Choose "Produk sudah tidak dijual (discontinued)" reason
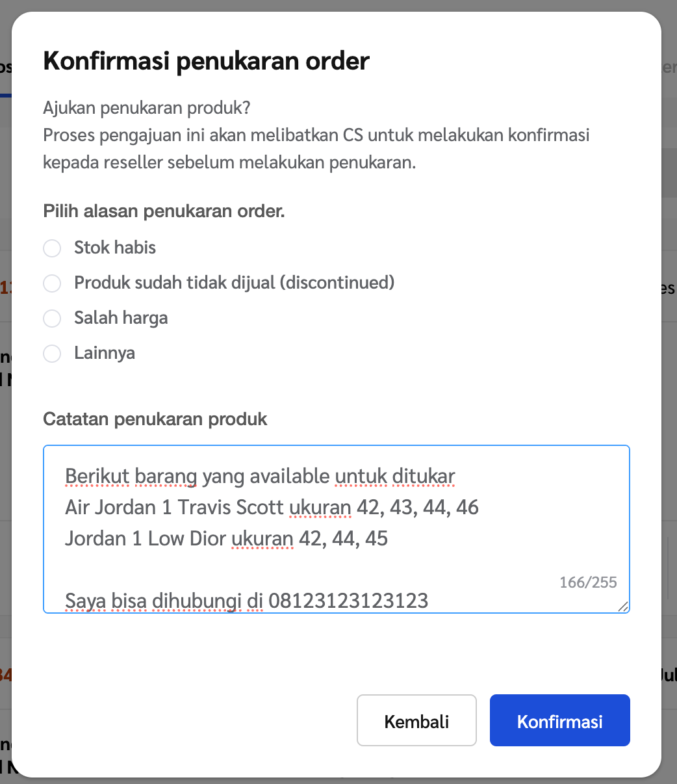Screen dimensions: 677x784 [52, 283]
